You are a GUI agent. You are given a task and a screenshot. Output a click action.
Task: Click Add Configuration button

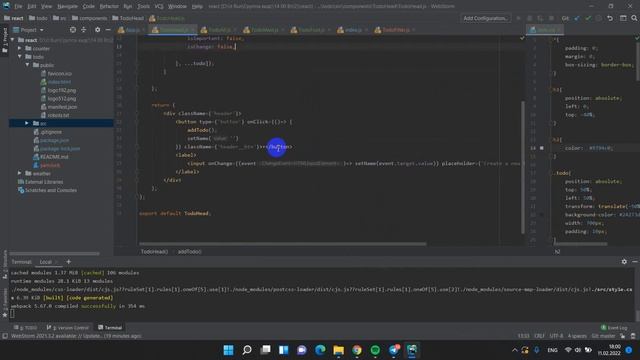point(486,18)
